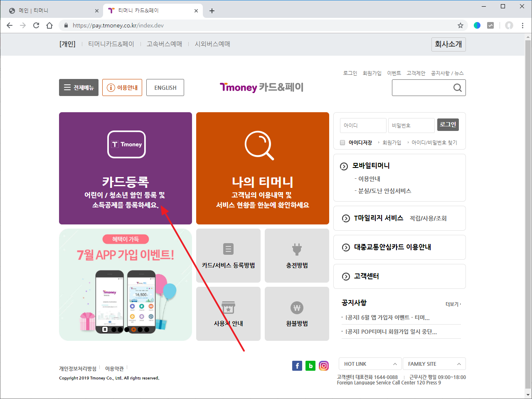The image size is (532, 399).
Task: Open the 환불방법 won icon tile
Action: pos(297,314)
